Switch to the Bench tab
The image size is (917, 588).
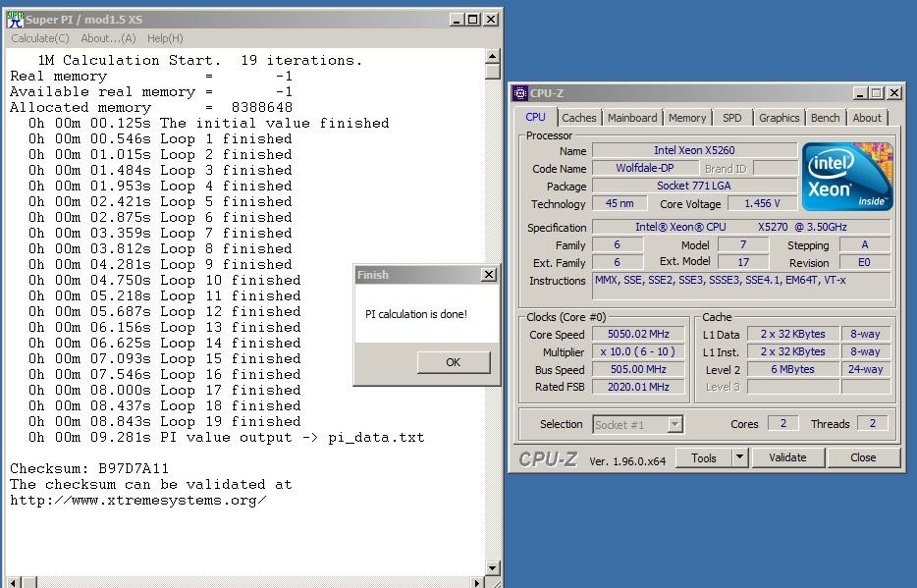825,118
